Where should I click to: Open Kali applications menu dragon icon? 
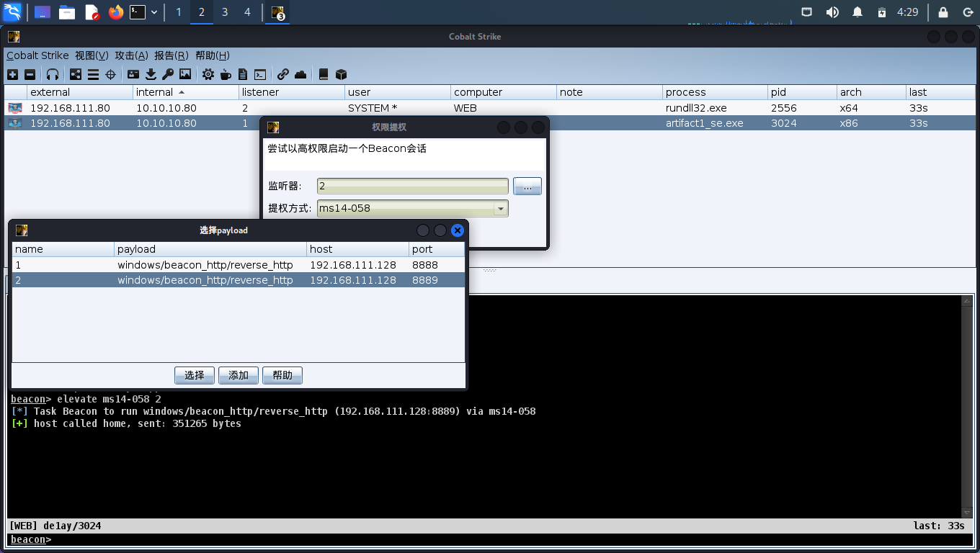pyautogui.click(x=12, y=12)
